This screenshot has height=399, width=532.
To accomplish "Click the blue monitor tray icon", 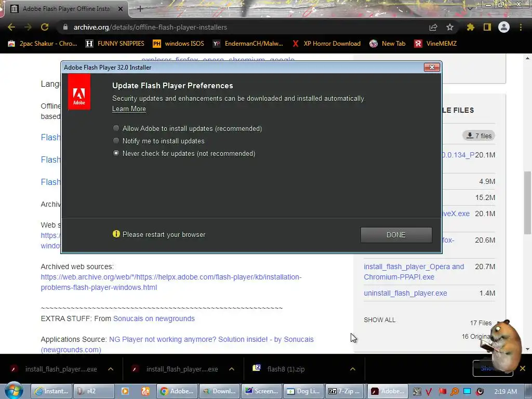I will tap(467, 391).
